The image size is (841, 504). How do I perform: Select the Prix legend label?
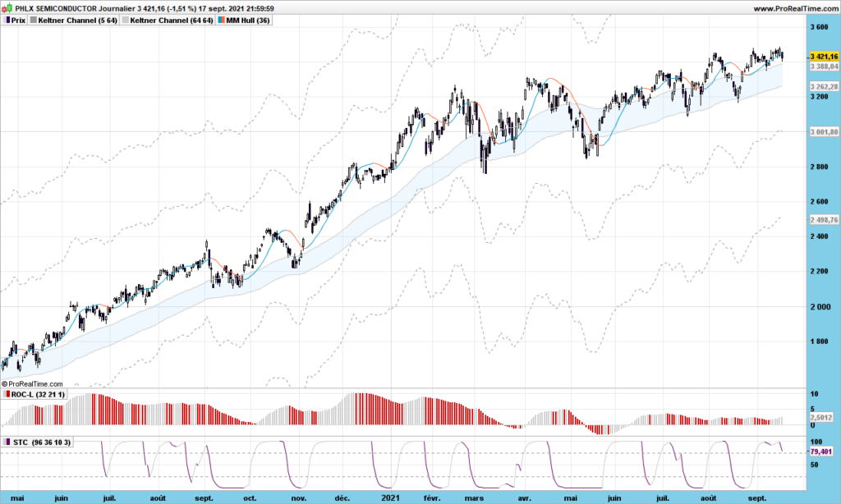click(x=18, y=21)
